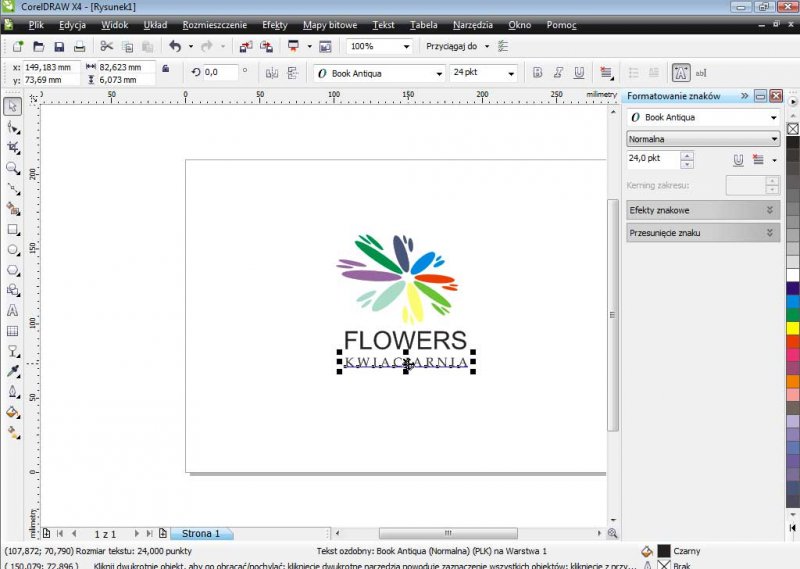Image resolution: width=800 pixels, height=569 pixels.
Task: Click the Przyciągaj do button
Action: click(458, 46)
